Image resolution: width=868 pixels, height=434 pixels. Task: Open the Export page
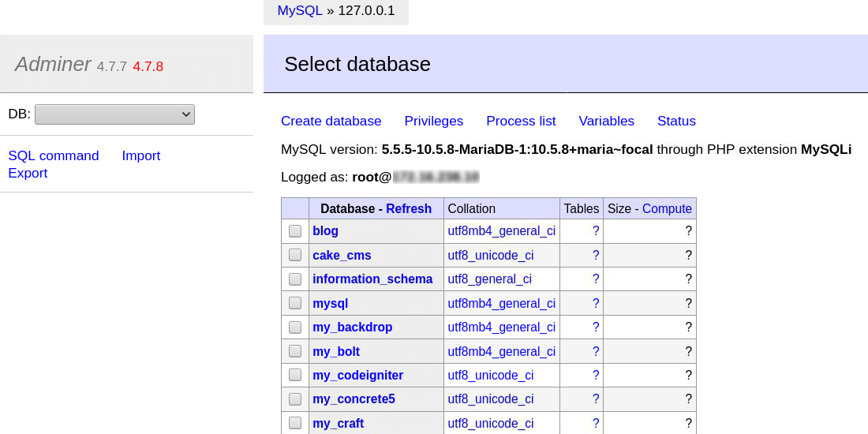point(28,173)
